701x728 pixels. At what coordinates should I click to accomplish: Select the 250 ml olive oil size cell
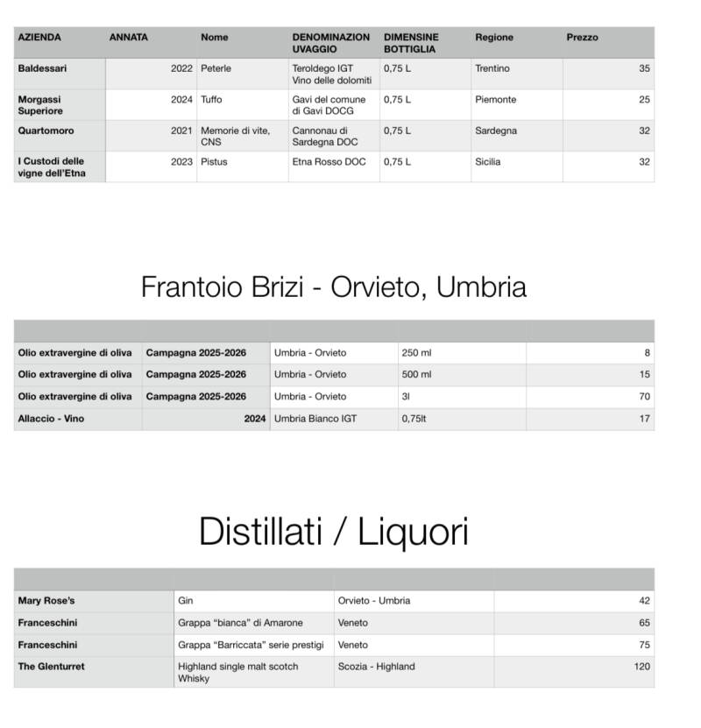[417, 353]
